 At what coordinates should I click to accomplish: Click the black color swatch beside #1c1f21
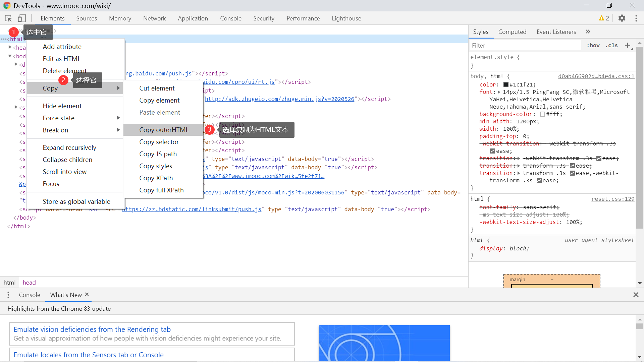[506, 84]
